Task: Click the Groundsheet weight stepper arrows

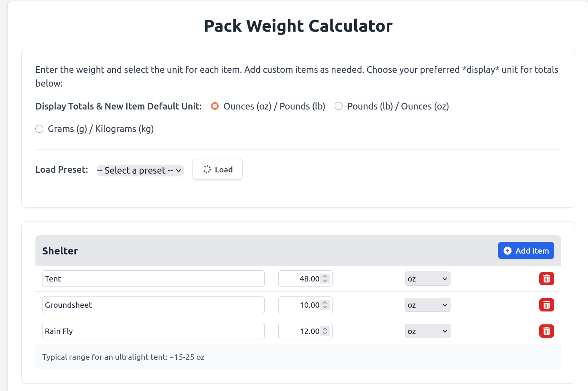Action: 325,305
